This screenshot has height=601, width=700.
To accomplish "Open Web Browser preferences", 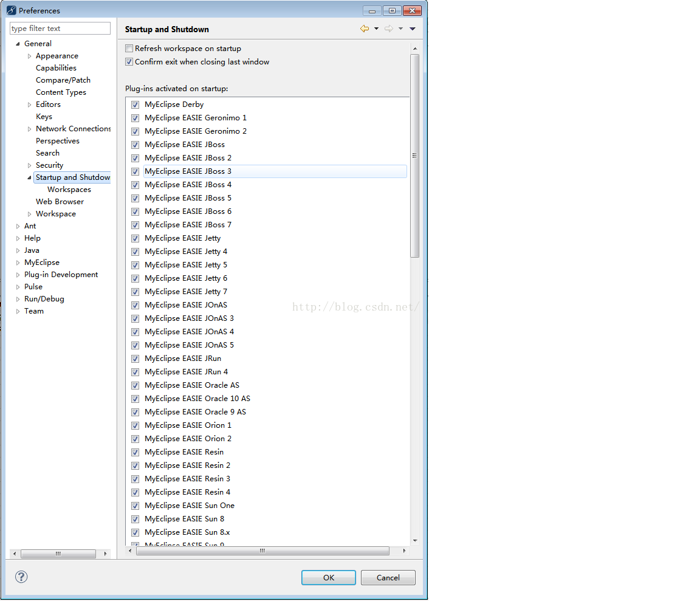I will point(60,201).
